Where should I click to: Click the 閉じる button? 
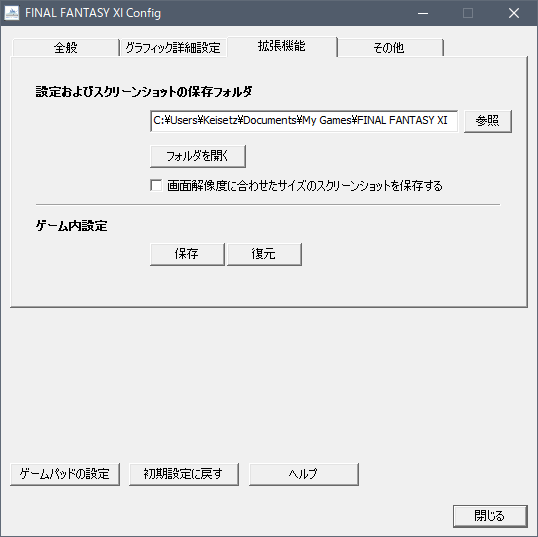pyautogui.click(x=490, y=516)
